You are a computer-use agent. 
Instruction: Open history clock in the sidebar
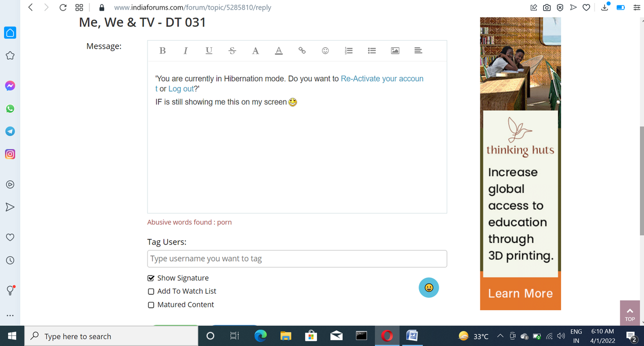tap(10, 261)
